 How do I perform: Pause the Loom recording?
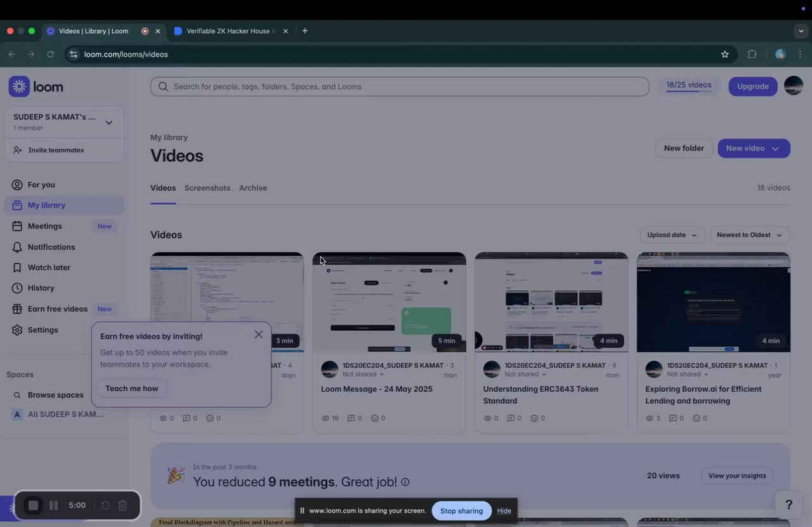click(54, 505)
